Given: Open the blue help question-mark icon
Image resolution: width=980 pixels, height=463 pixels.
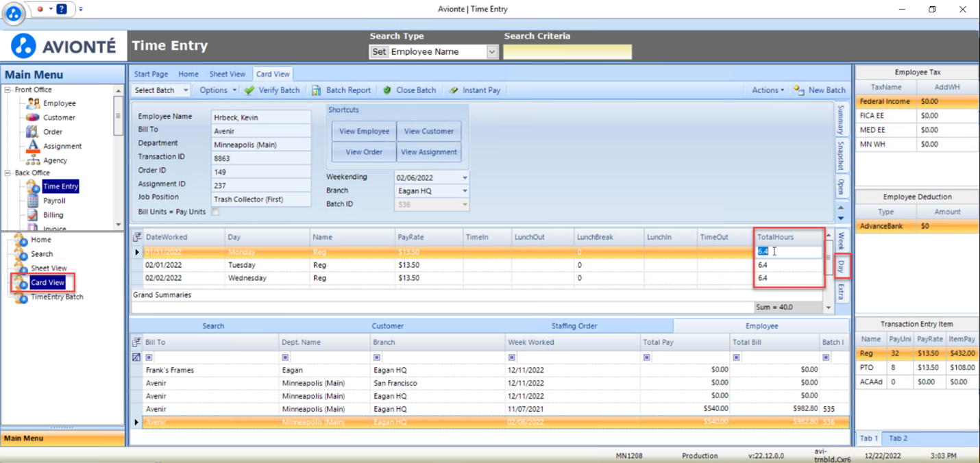Looking at the screenshot, I should pos(62,9).
